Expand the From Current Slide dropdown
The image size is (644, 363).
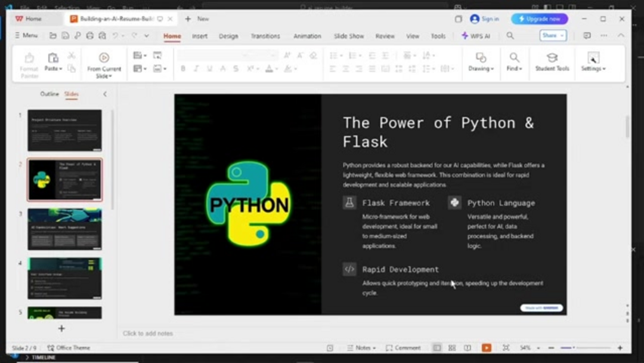tap(104, 76)
